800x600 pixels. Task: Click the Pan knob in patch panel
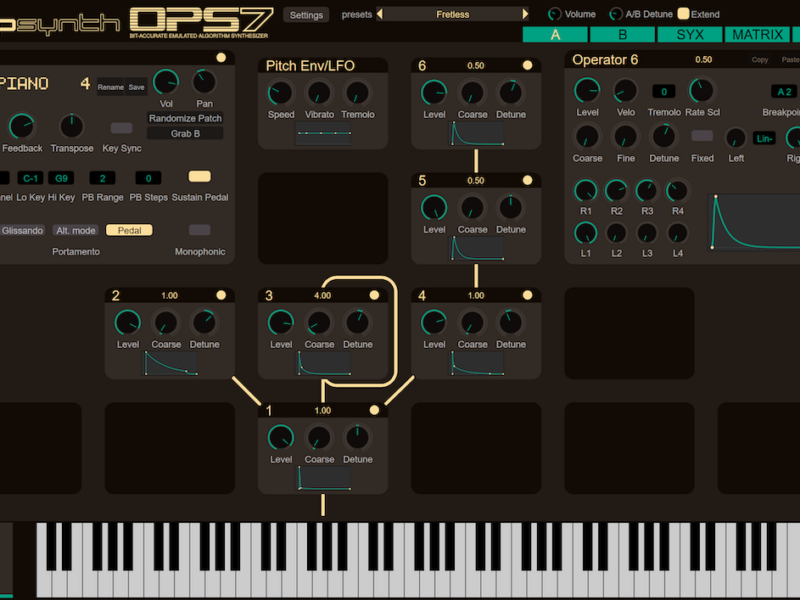click(204, 82)
